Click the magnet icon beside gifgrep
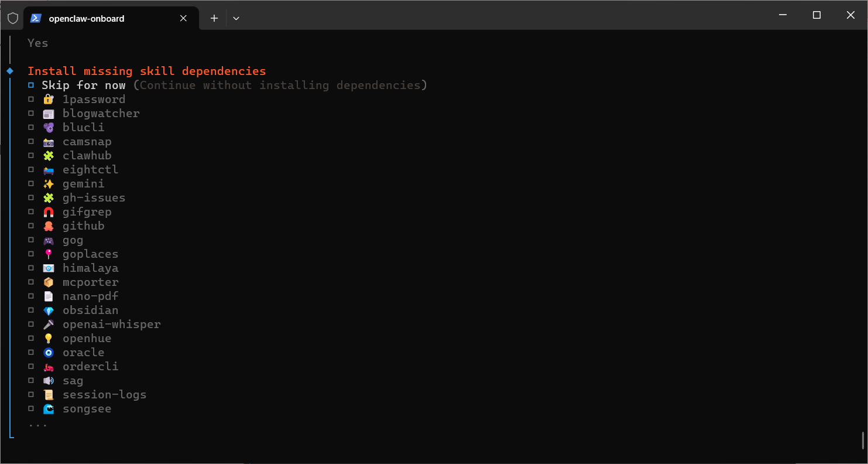Image resolution: width=868 pixels, height=464 pixels. pos(49,212)
